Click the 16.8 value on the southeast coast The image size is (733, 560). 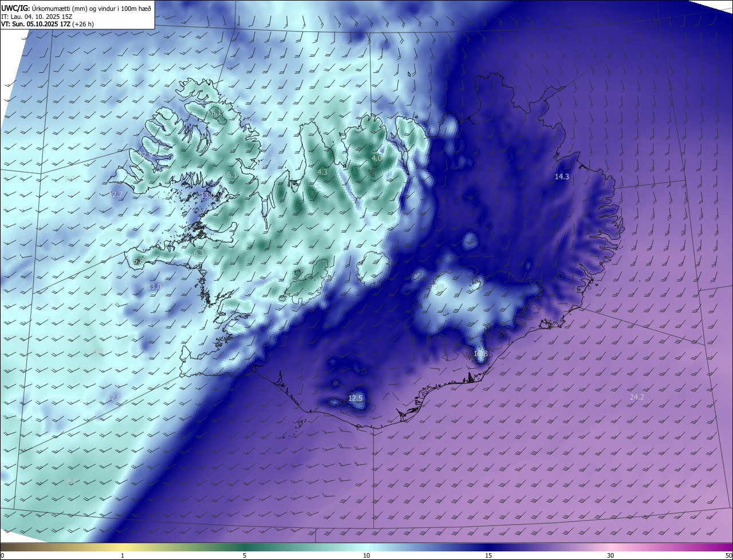tap(480, 354)
